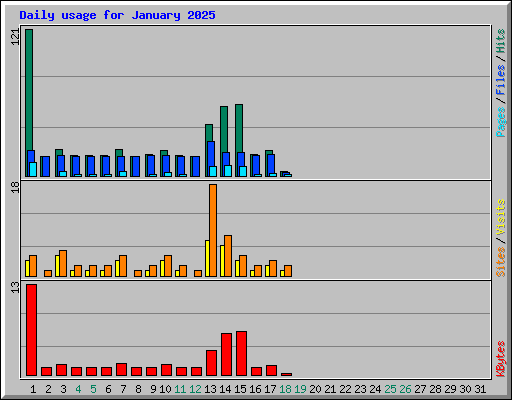Screen dimensions: 512x400
Task: Click the vertical 'Files' legend label
Action: tap(500, 80)
